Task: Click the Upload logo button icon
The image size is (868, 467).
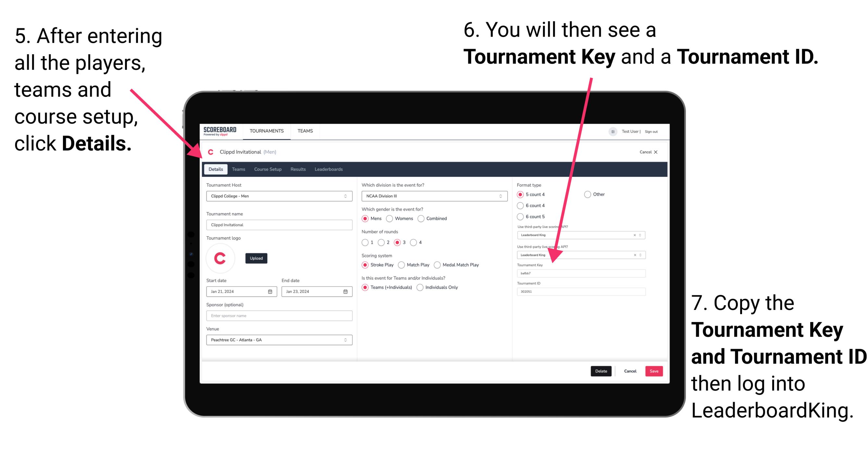Action: [256, 258]
